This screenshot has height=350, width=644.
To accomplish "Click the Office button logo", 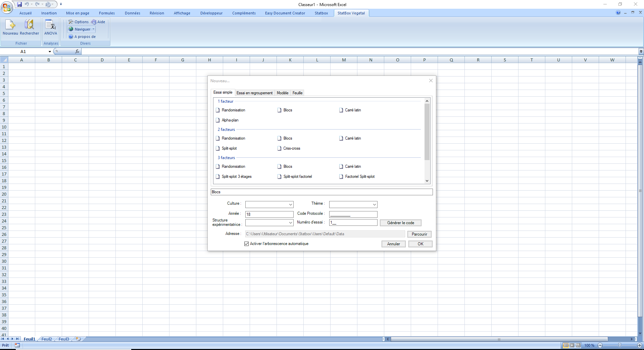I will click(x=7, y=7).
